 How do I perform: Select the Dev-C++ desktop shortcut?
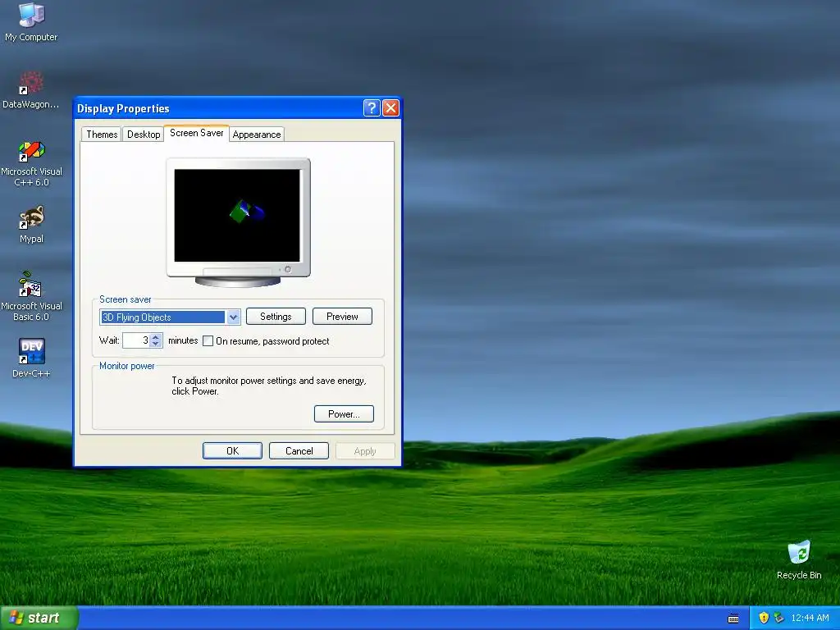pyautogui.click(x=31, y=358)
